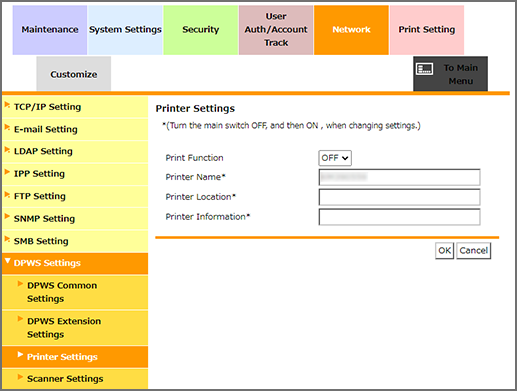Click the arrow beside TCP/IP Setting
517x391 pixels.
(7, 105)
